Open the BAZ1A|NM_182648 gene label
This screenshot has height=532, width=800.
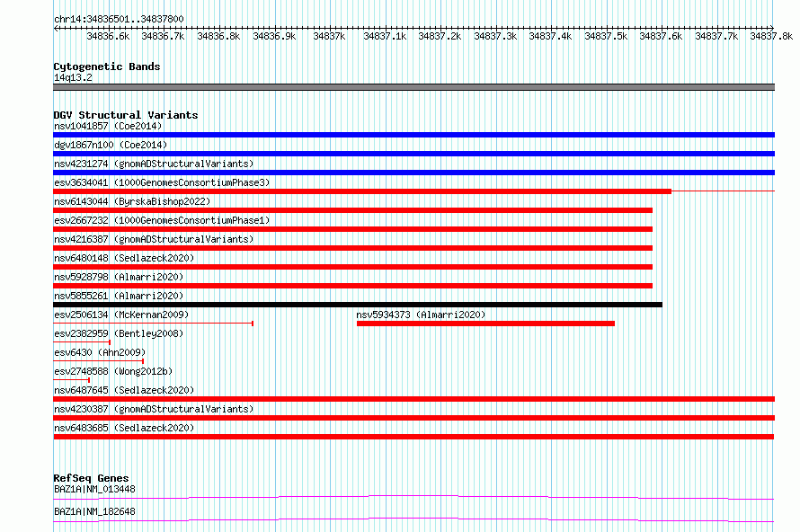point(94,511)
